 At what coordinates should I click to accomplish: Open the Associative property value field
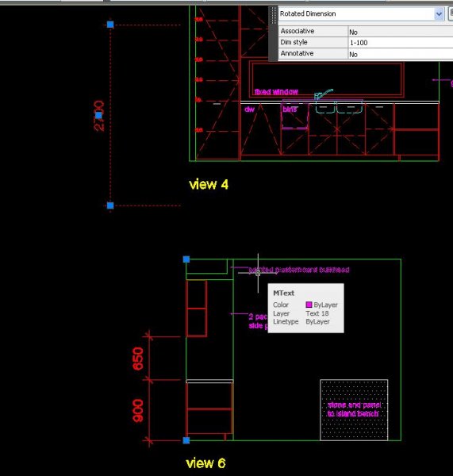point(400,31)
